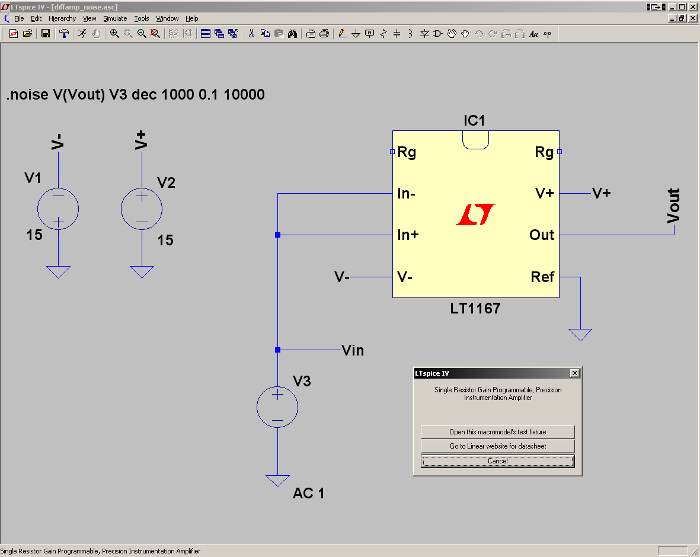The height and width of the screenshot is (557, 700).
Task: Open the Simulate menu
Action: click(x=115, y=18)
